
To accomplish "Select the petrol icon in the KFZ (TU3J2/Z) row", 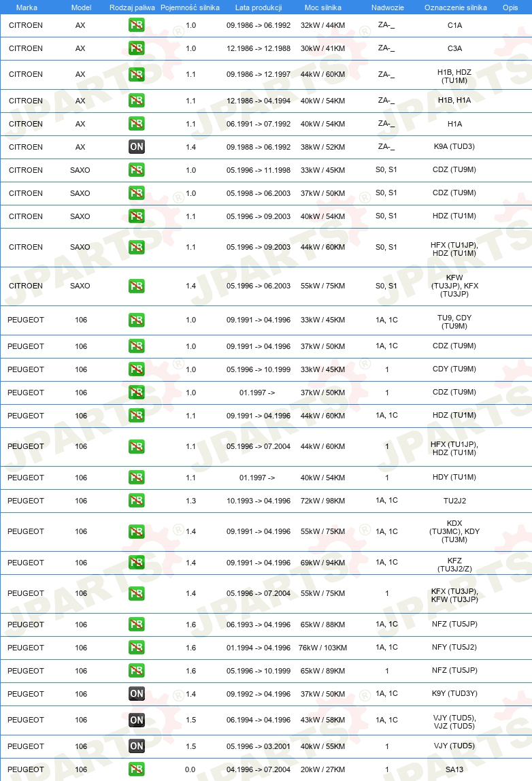I will click(x=137, y=563).
